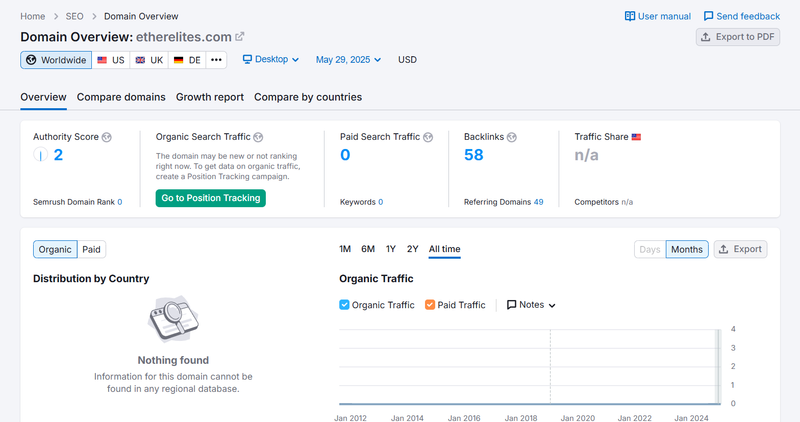The height and width of the screenshot is (422, 800).
Task: Go to Home in the breadcrumb
Action: (33, 16)
